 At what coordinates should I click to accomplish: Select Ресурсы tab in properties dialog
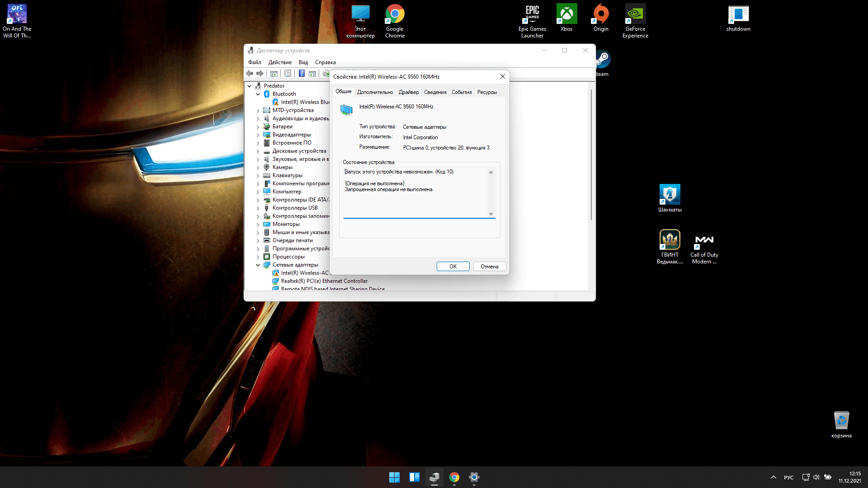pos(487,92)
